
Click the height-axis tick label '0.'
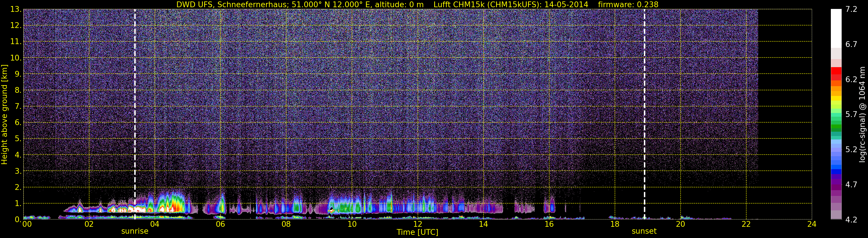pos(18,220)
